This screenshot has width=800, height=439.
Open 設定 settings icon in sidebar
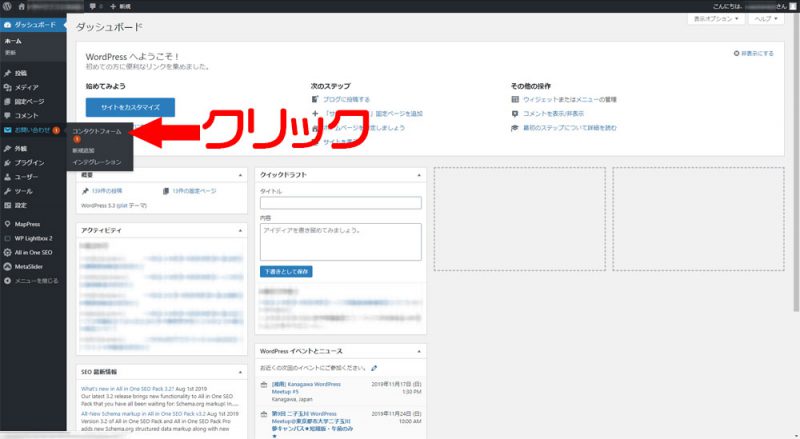(7, 205)
